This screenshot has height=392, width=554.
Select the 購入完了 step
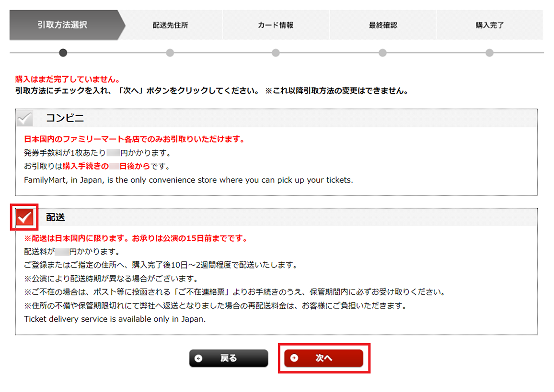pos(489,25)
